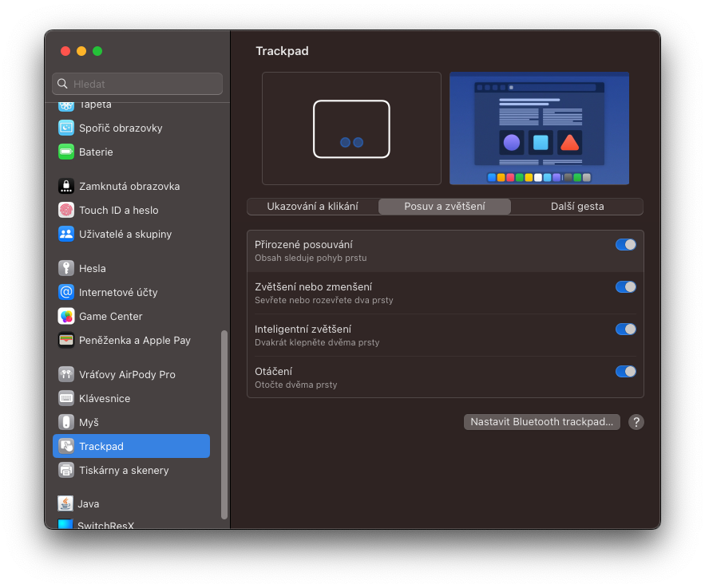
Task: Click the Internetové účty @ icon
Action: (x=66, y=292)
